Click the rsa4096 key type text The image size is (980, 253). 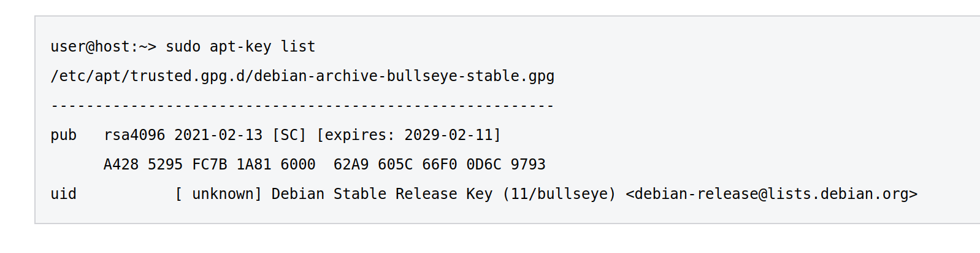point(134,135)
